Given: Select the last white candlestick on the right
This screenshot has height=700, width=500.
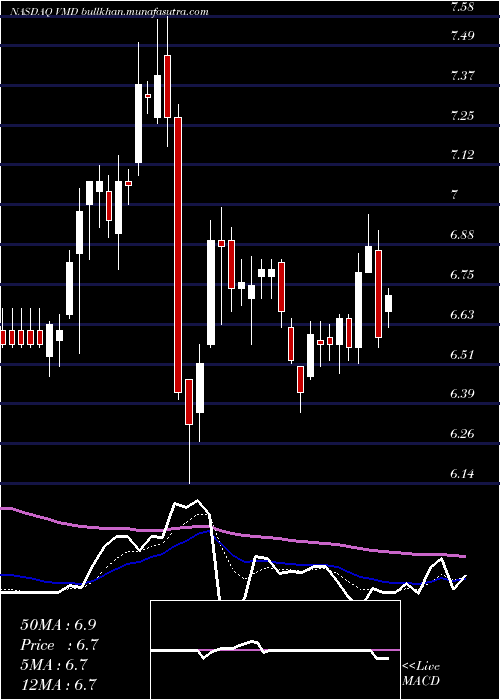Looking at the screenshot, I should click(x=388, y=304).
